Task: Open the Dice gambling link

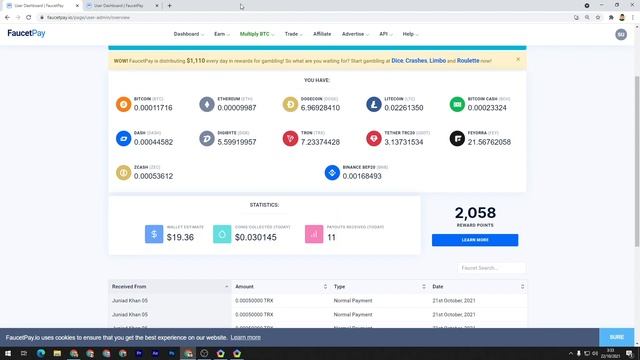Action: click(397, 60)
